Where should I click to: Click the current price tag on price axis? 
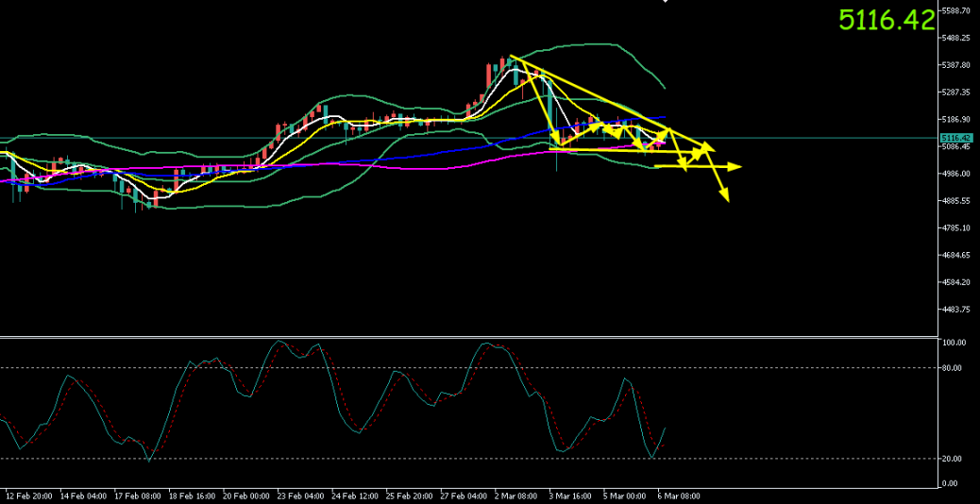pyautogui.click(x=955, y=138)
